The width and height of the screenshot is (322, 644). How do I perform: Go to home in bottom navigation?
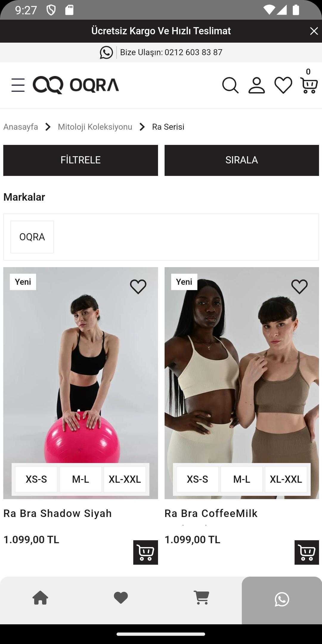tap(40, 598)
